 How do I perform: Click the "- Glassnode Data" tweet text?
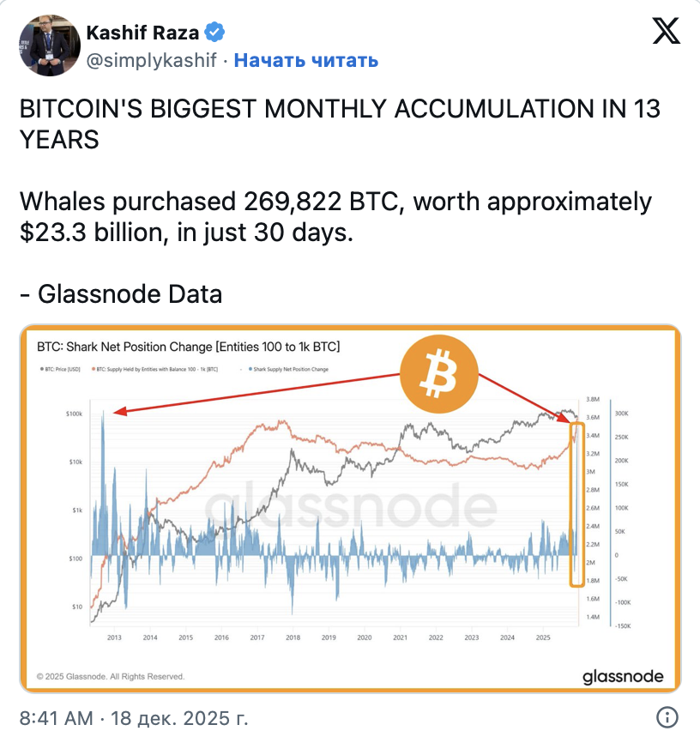pos(120,294)
